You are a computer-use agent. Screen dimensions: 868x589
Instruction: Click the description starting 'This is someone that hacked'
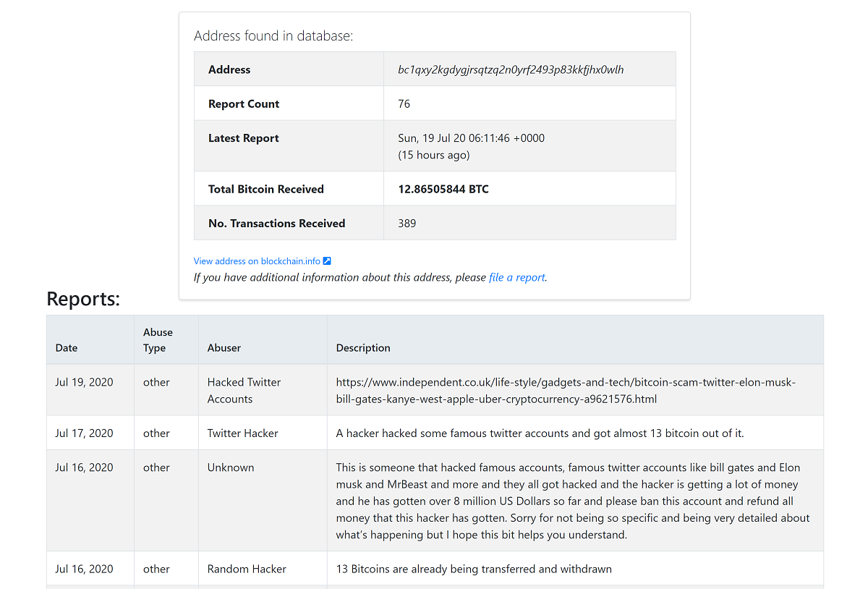(x=573, y=501)
